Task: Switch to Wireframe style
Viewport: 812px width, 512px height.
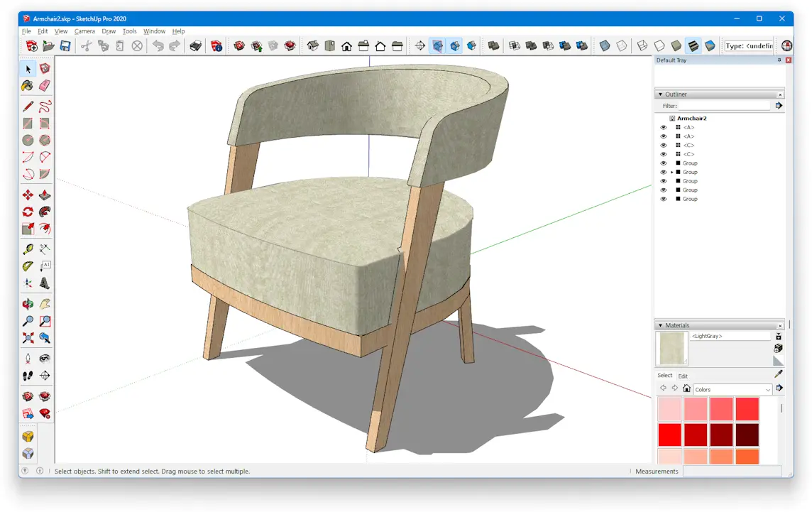Action: coord(642,46)
